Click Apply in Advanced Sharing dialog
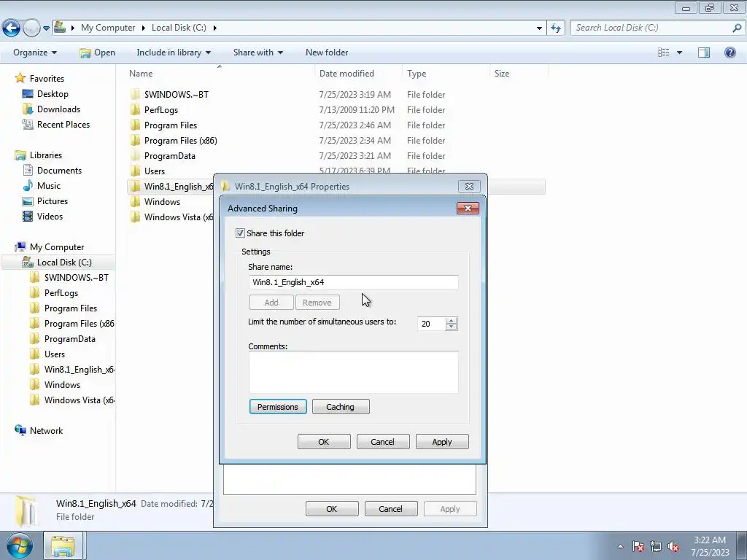747x560 pixels. (x=442, y=442)
